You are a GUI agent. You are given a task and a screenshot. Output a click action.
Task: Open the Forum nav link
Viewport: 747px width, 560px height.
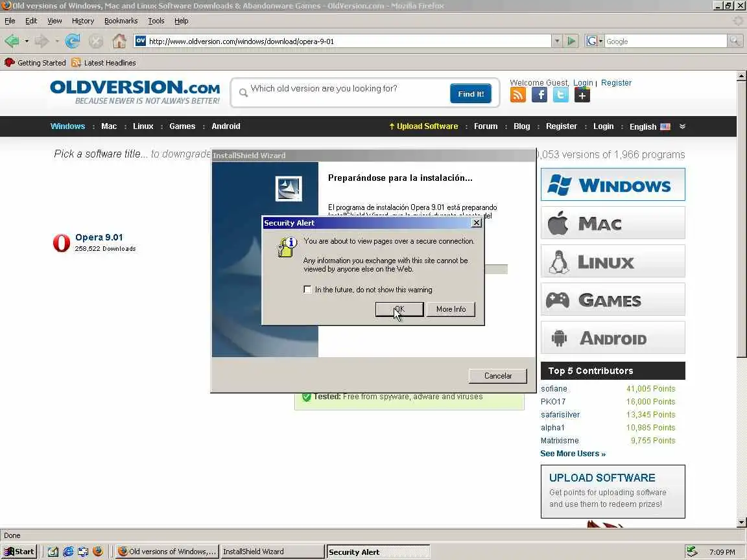coord(486,126)
